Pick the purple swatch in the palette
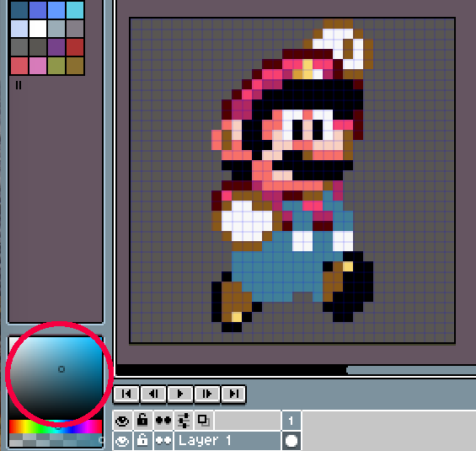This screenshot has height=451, width=476. pos(56,46)
